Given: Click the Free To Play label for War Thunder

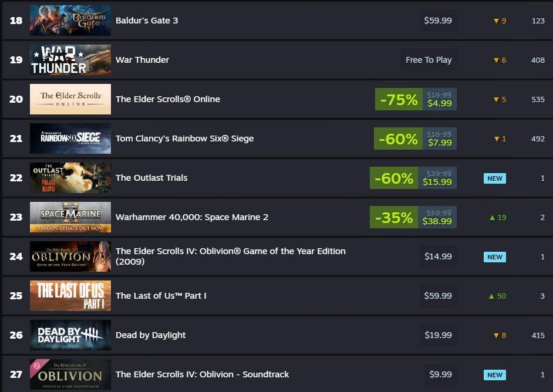Looking at the screenshot, I should coord(429,60).
